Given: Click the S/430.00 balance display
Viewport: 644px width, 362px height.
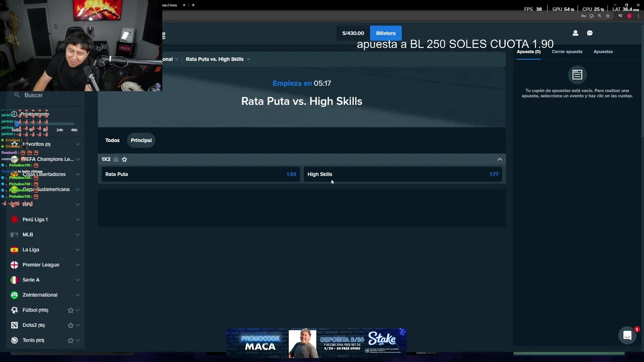Looking at the screenshot, I should coord(353,33).
